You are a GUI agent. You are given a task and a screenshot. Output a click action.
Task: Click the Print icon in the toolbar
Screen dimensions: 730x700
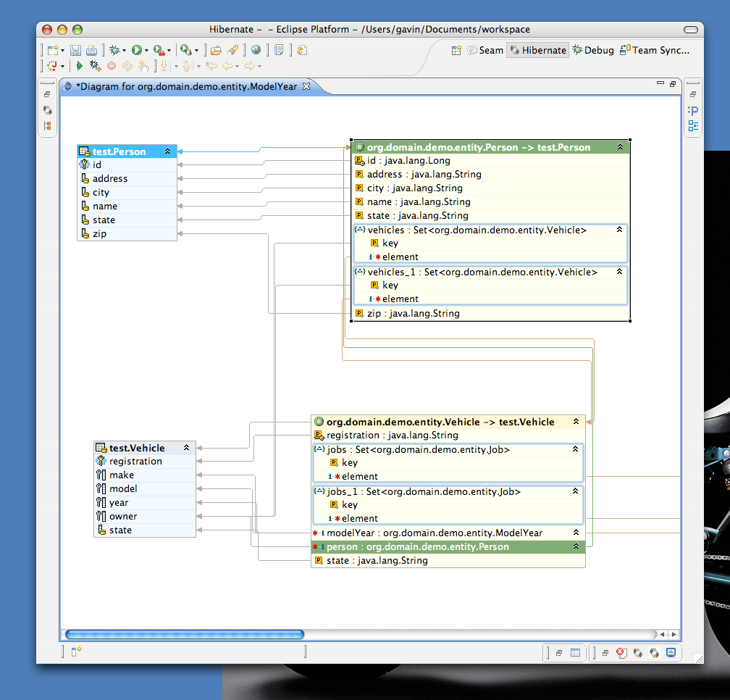(93, 50)
